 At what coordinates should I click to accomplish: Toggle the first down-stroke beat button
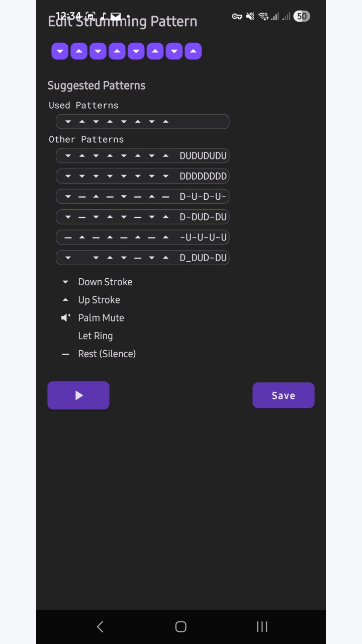pos(60,51)
